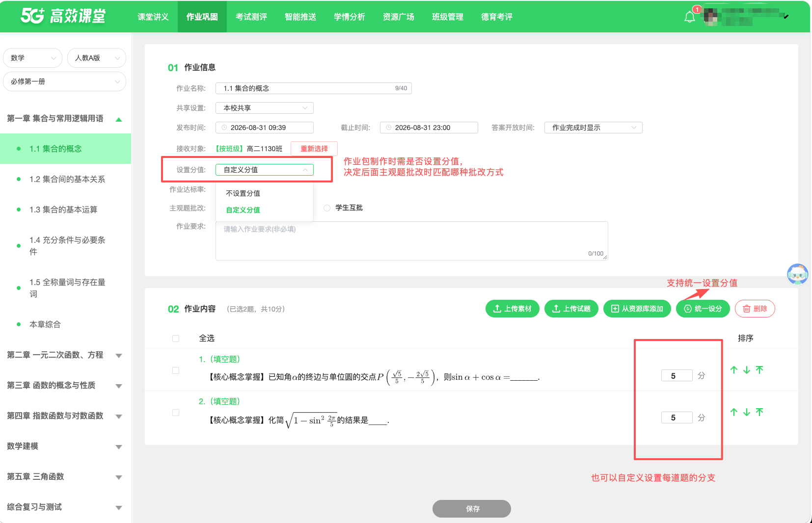Select 1.4 充分条件与必要条件 section

(x=66, y=246)
